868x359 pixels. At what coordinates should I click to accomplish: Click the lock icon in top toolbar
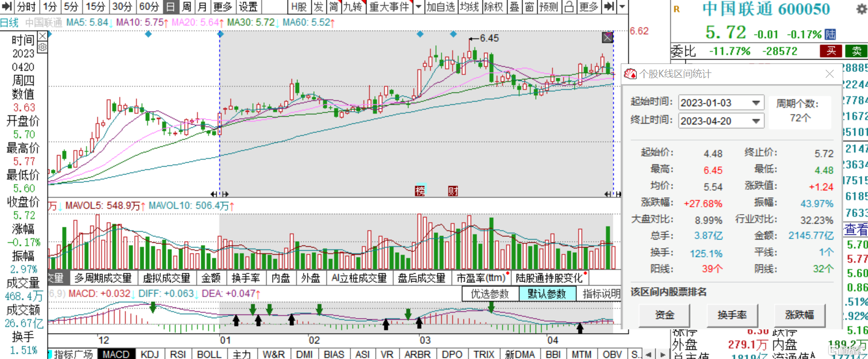coord(568,7)
